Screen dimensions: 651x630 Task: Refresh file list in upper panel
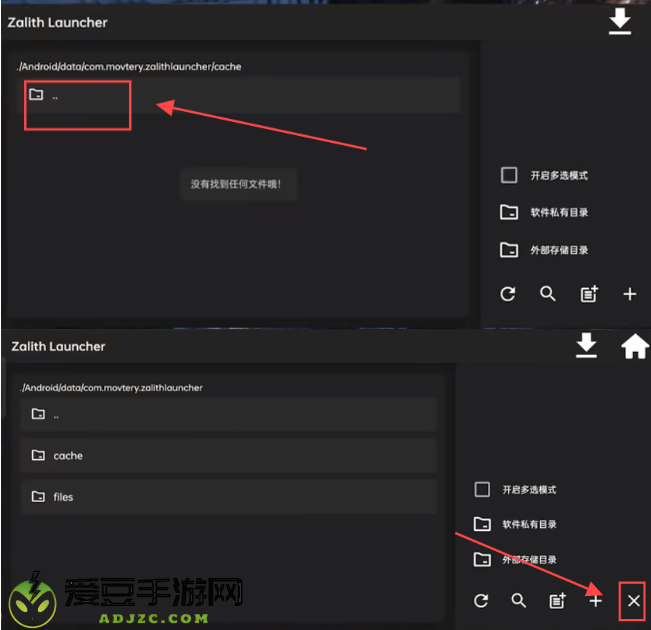[x=508, y=294]
